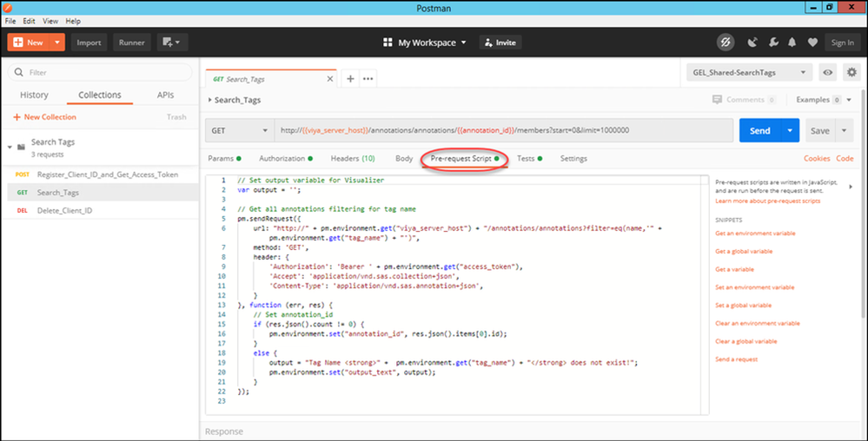Open the interceptor satellite icon
This screenshot has width=868, height=441.
tap(752, 42)
